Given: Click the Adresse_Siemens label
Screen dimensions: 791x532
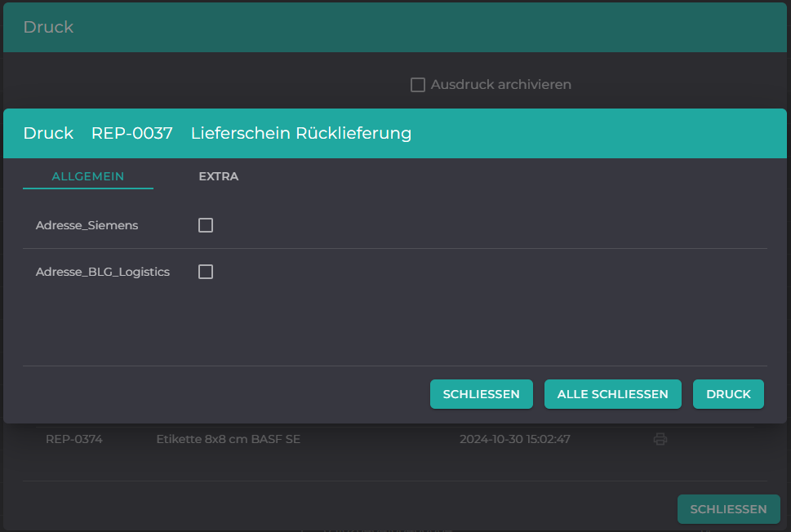Looking at the screenshot, I should (87, 225).
